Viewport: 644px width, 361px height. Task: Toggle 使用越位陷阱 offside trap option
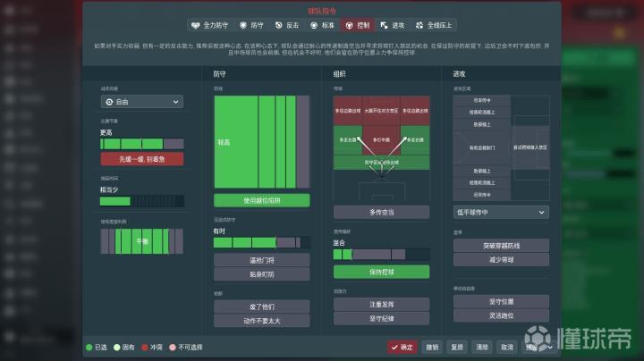click(261, 200)
